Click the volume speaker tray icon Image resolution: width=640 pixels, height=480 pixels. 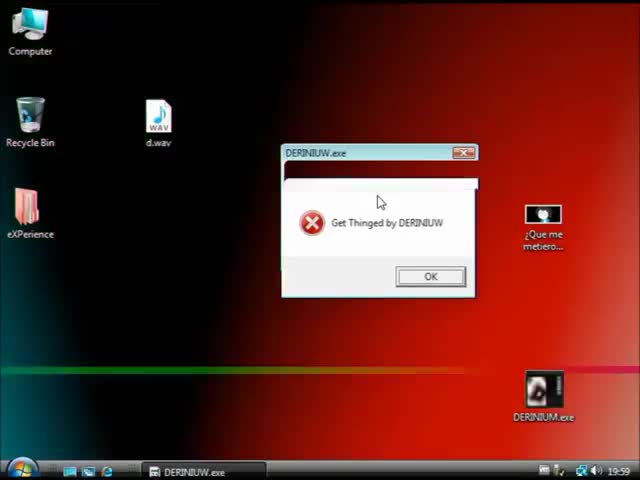[596, 471]
